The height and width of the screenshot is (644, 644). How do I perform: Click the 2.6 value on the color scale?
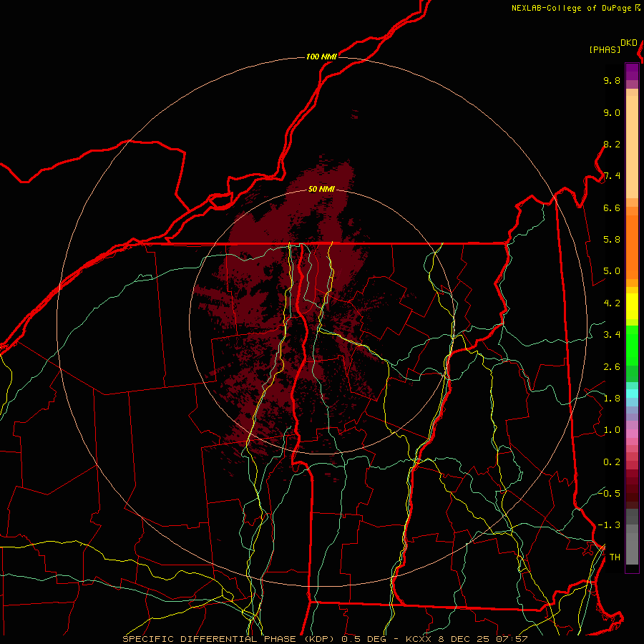[x=612, y=367]
